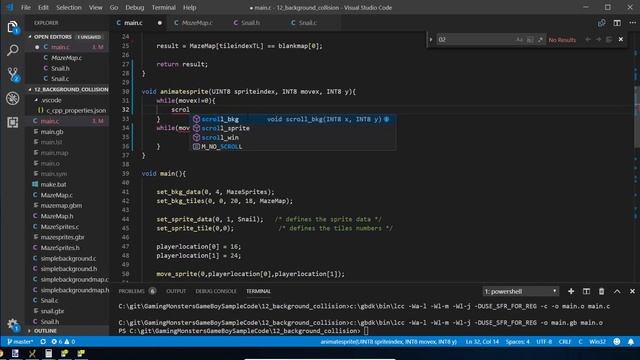Click Spaces: 4 indentation in status bar
Screen dimensions: 640x360
click(518, 342)
